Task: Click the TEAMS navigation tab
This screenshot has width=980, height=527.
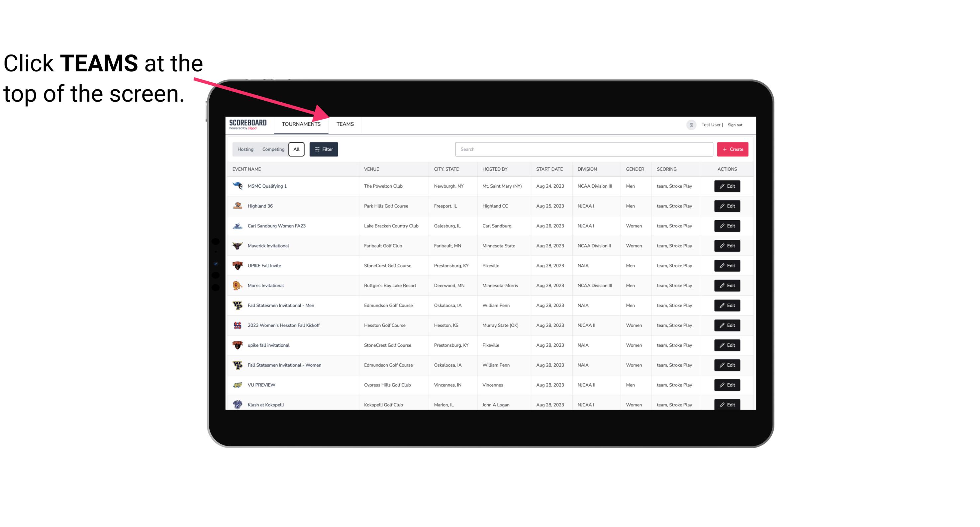Action: (344, 125)
